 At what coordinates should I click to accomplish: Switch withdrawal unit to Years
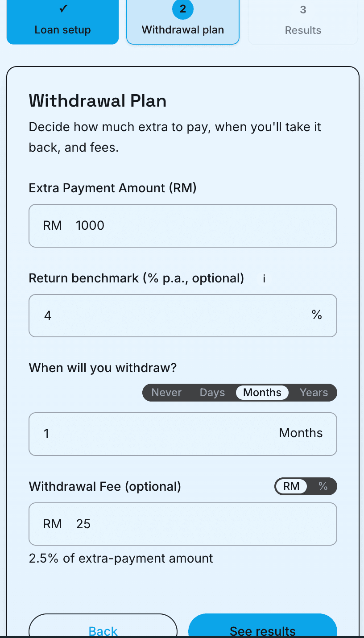[314, 393]
